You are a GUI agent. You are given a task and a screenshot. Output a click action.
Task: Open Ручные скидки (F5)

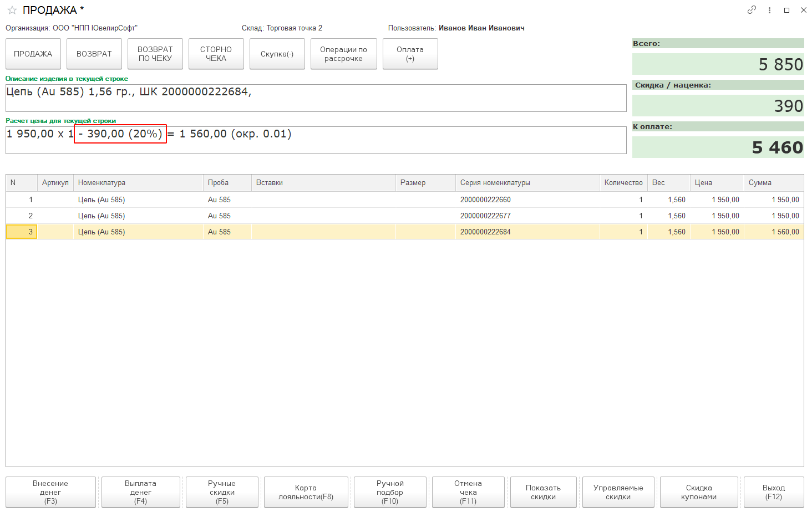click(222, 492)
